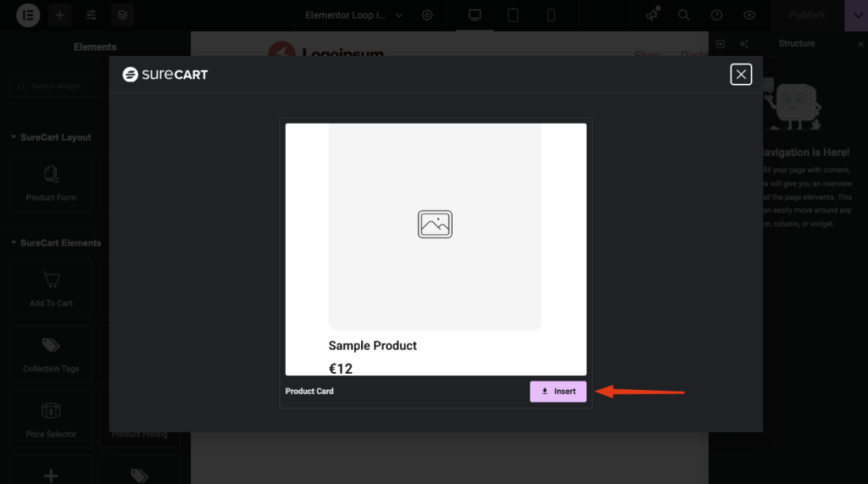The height and width of the screenshot is (484, 868).
Task: Open the What's New notifications icon
Action: click(651, 15)
